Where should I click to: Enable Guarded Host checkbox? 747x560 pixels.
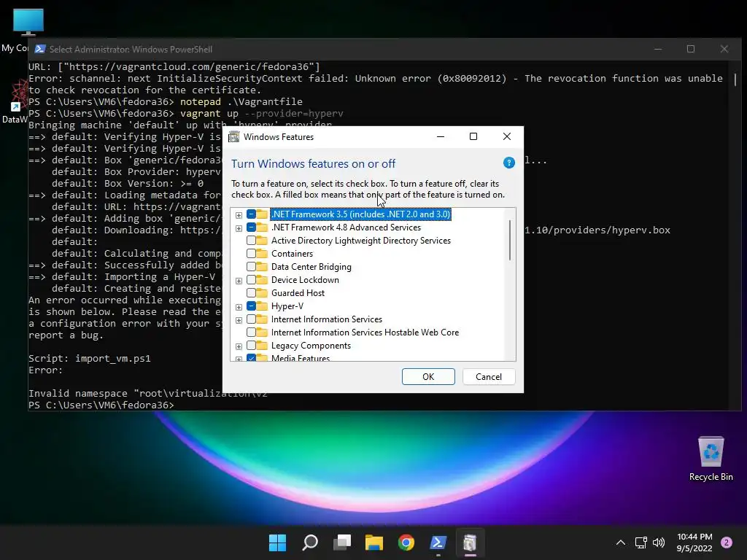coord(251,293)
